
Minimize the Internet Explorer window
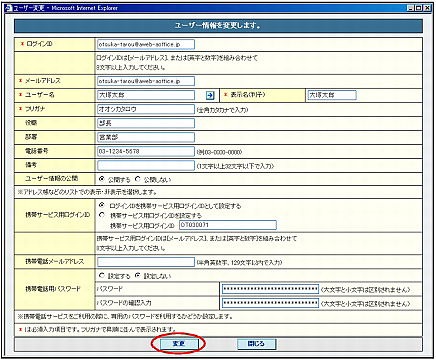pyautogui.click(x=411, y=8)
